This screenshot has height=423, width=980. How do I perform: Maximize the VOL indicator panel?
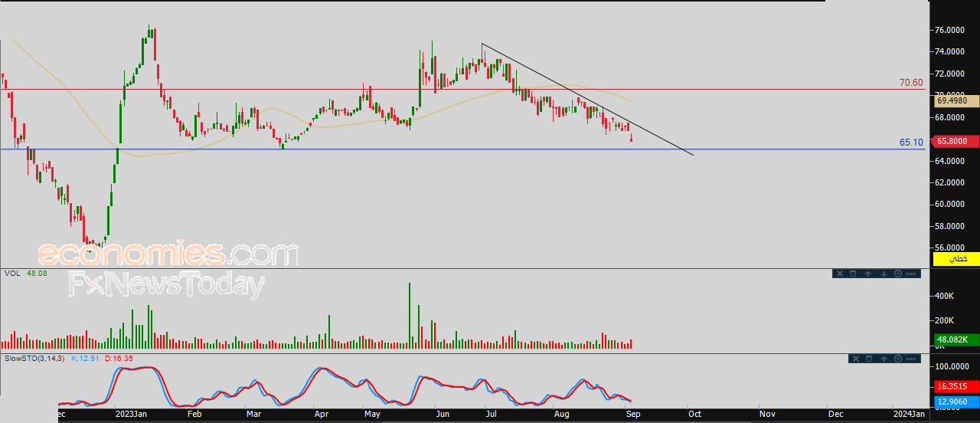(x=853, y=274)
